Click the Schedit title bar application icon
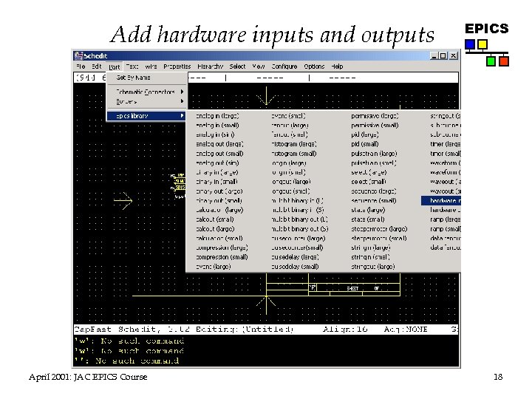This screenshot has width=532, height=399. [79, 55]
